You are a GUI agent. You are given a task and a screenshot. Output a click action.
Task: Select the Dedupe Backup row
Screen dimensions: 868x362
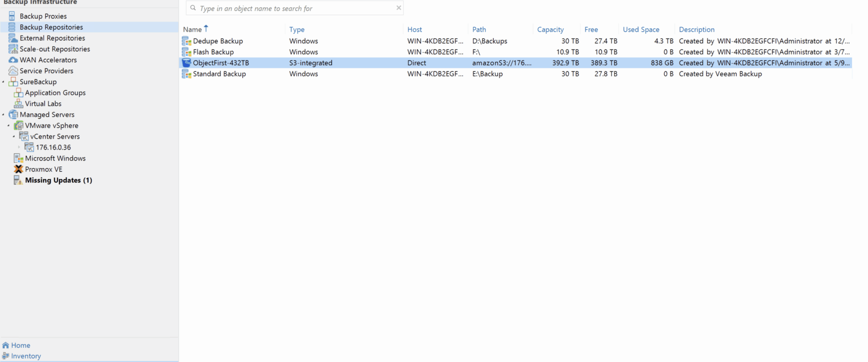pos(515,41)
